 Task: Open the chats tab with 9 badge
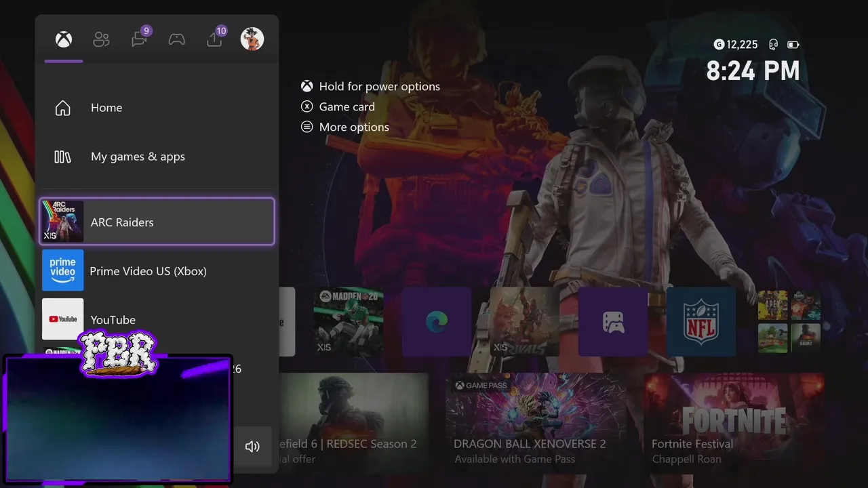pyautogui.click(x=140, y=39)
